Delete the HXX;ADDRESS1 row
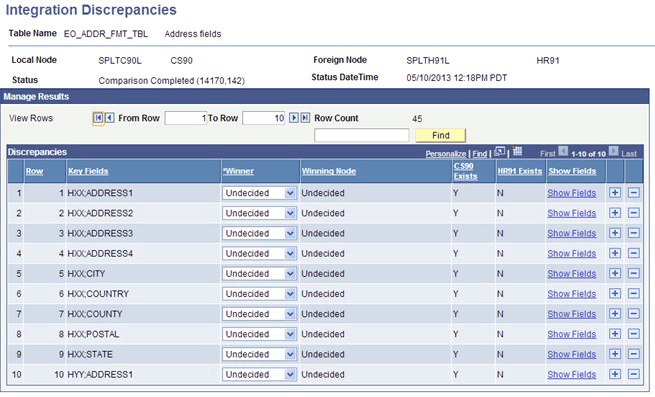 634,193
